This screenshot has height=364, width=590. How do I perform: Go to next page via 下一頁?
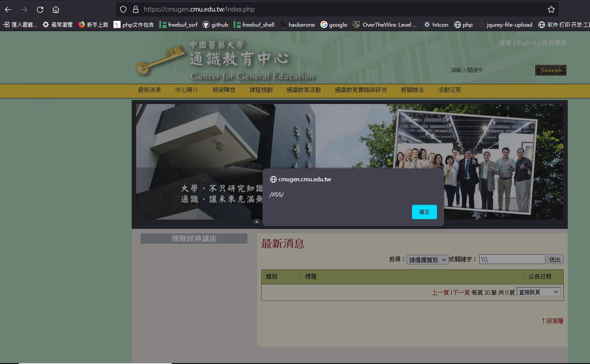[461, 292]
